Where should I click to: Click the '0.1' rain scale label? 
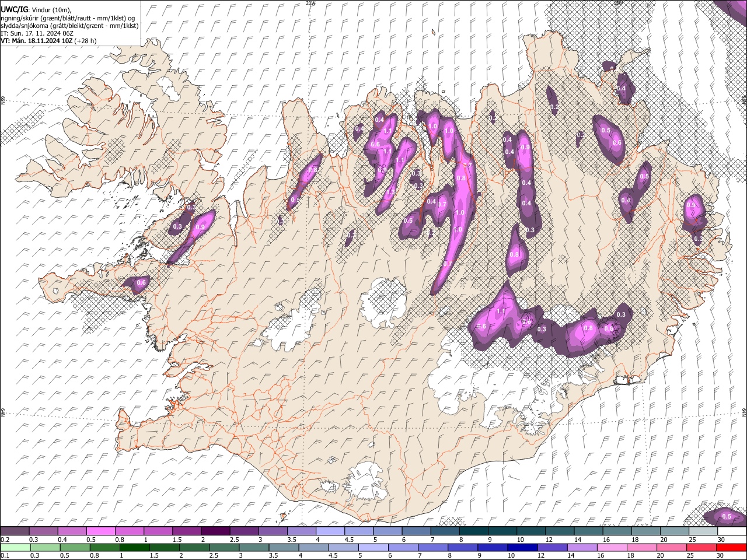(5, 556)
